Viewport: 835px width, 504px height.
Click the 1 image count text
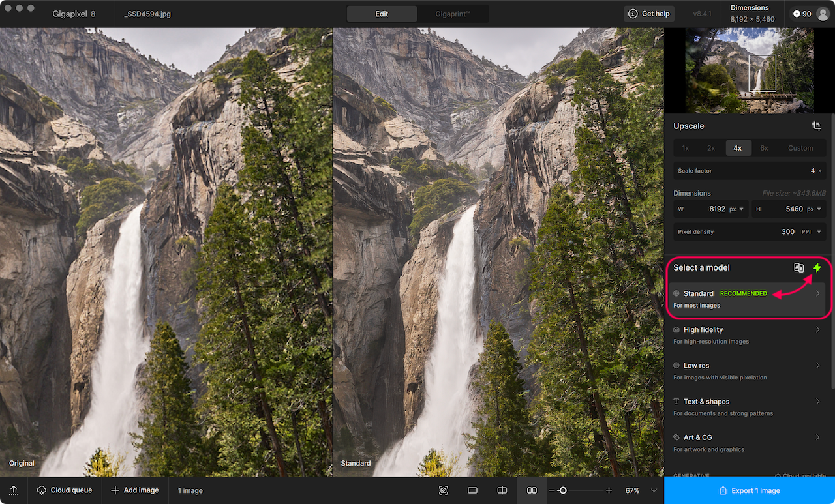(x=190, y=490)
